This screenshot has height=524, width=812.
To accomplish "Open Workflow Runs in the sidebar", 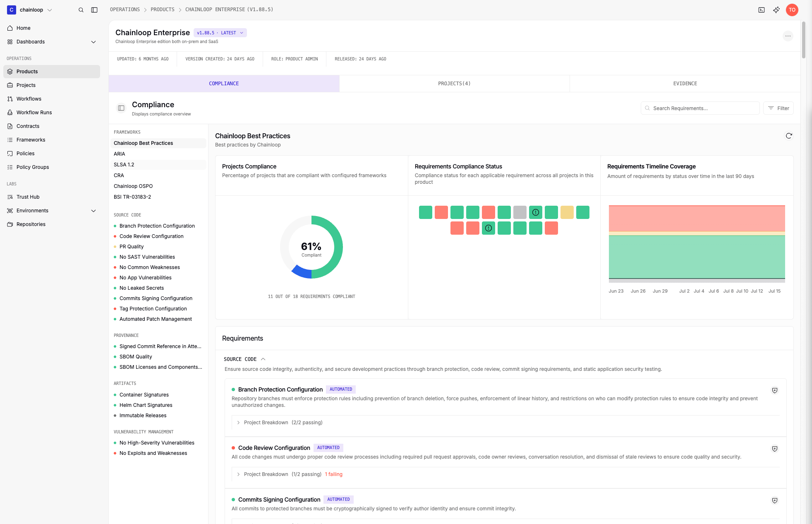I will (x=52, y=113).
